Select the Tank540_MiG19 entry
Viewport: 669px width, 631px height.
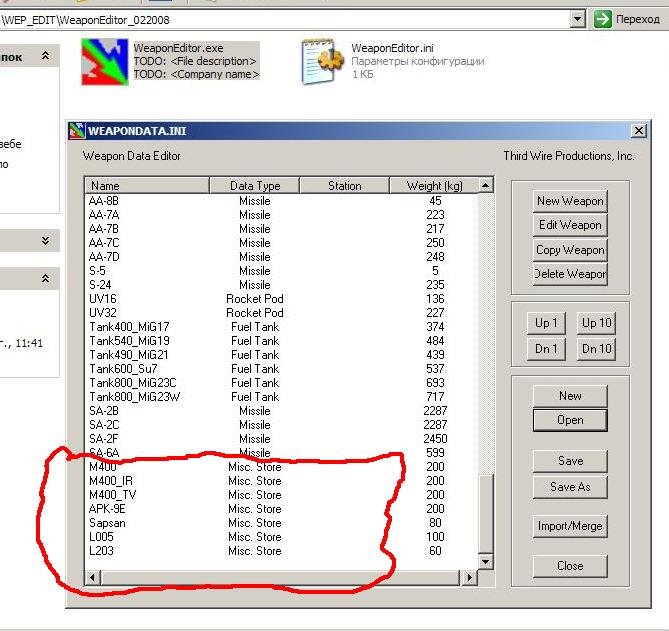[x=281, y=341]
